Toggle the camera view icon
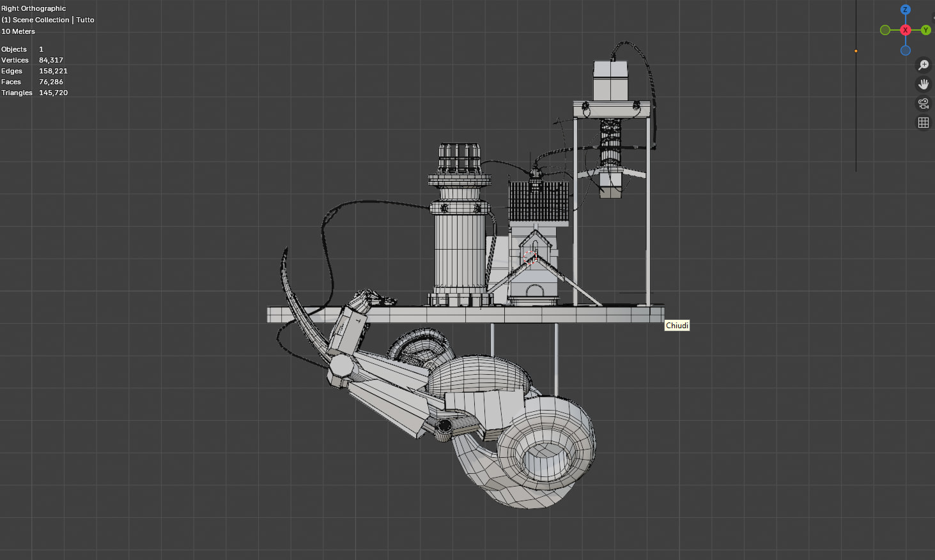 [923, 103]
